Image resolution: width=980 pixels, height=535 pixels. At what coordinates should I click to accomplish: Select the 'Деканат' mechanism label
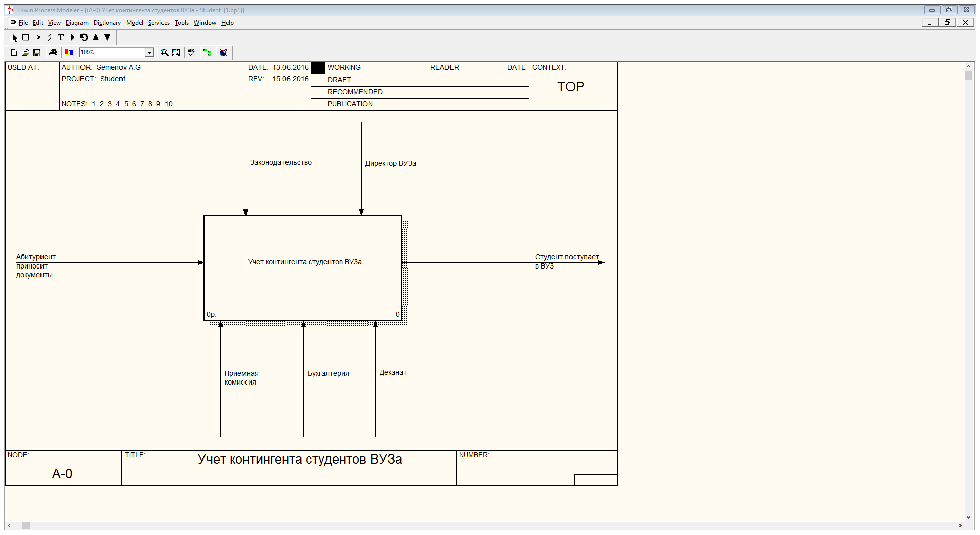pyautogui.click(x=393, y=372)
